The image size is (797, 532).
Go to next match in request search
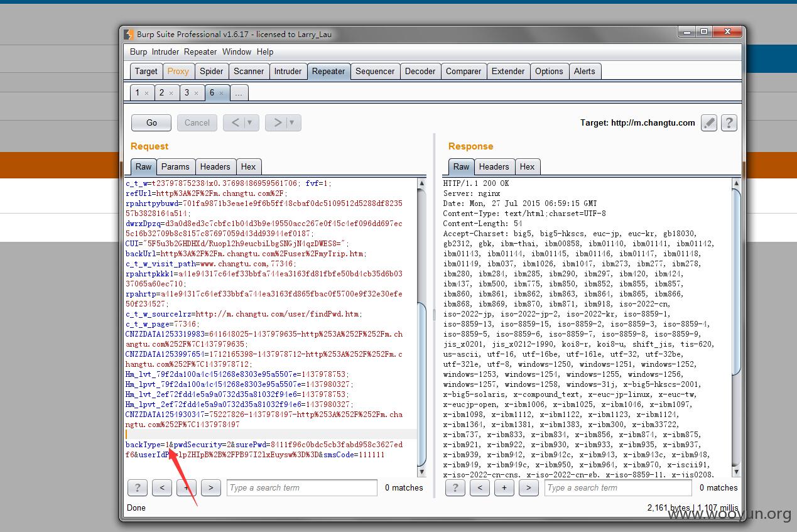pos(210,487)
